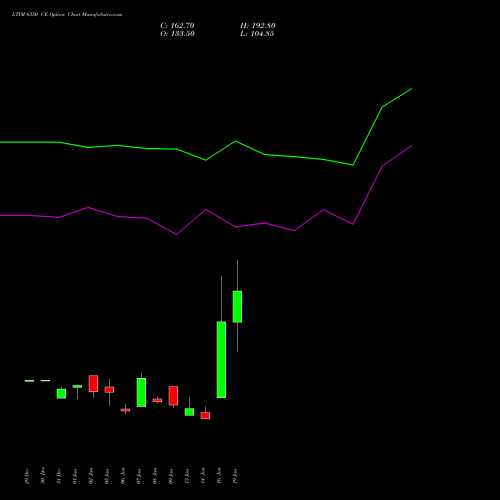Select the green candle for 31 Dec

pos(61,394)
